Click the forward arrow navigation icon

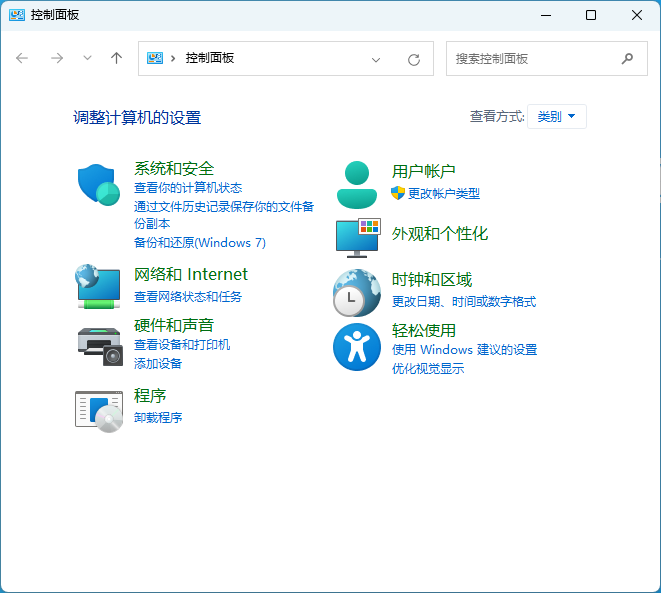coord(57,58)
